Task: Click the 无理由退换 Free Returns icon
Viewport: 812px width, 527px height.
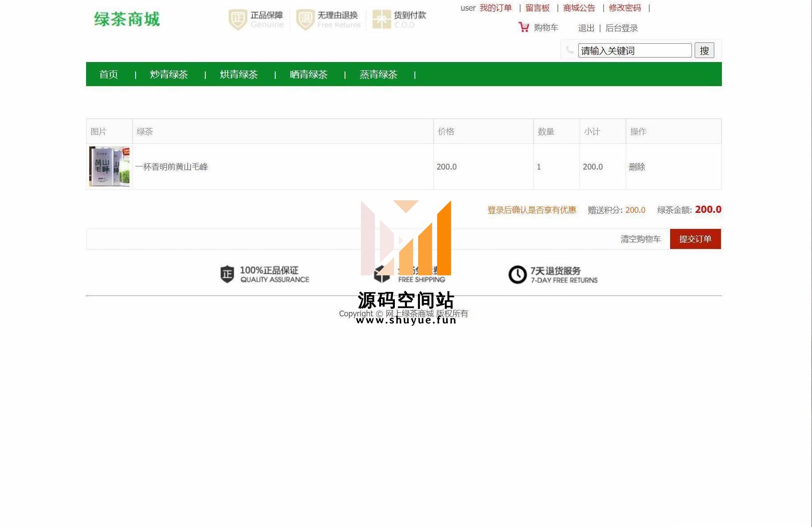Action: (x=306, y=20)
